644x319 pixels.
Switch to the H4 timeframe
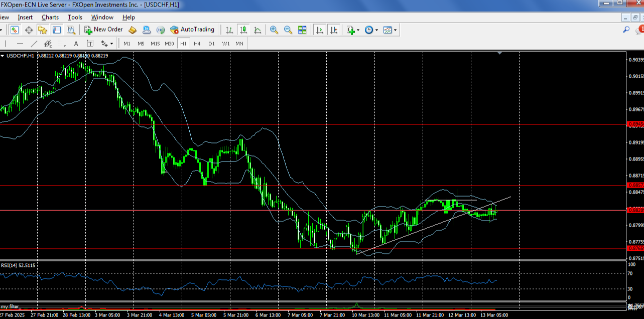click(x=197, y=44)
